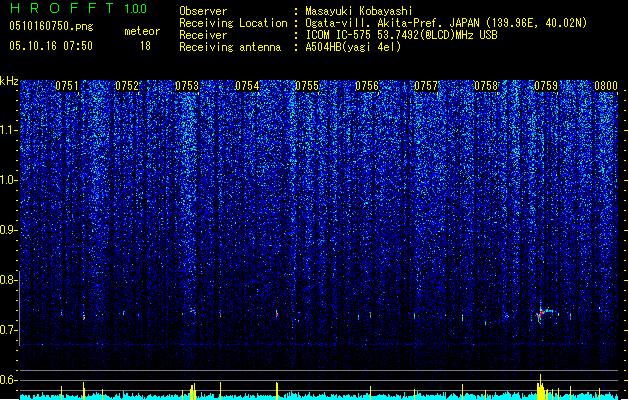
Task: Click the 0759 time marker
Action: click(x=546, y=86)
